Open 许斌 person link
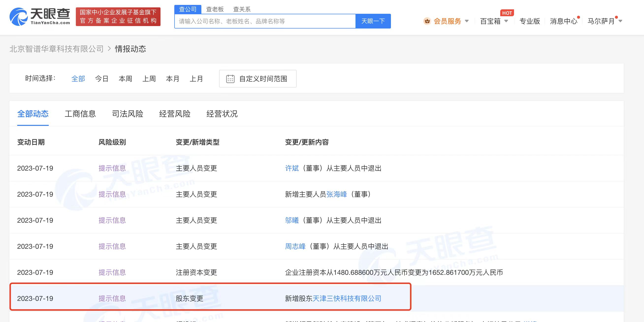 292,168
